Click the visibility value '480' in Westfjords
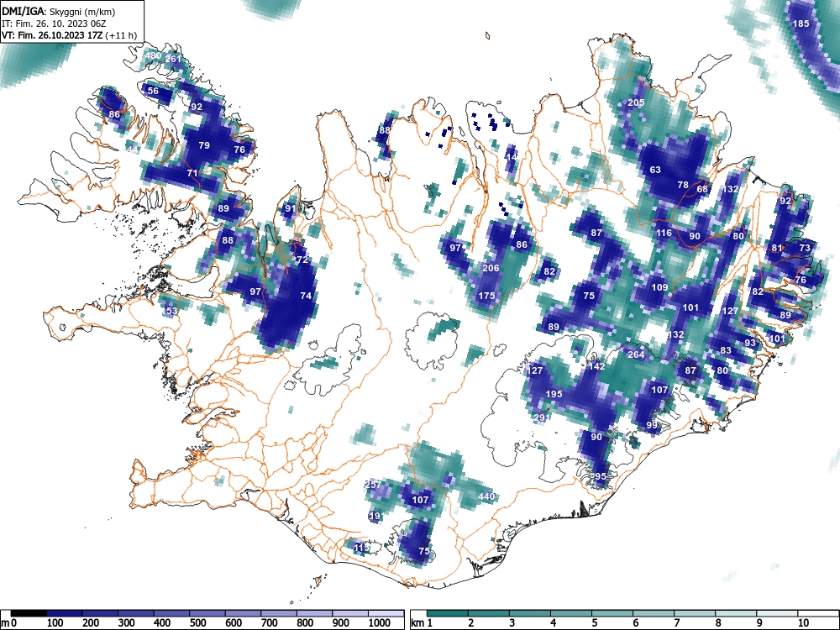The width and height of the screenshot is (840, 630). click(153, 55)
